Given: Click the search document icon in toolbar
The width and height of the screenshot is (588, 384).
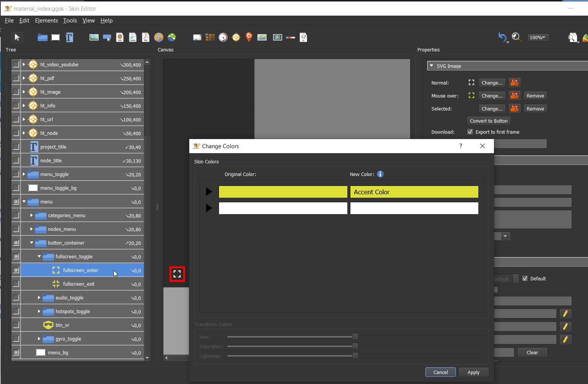Looking at the screenshot, I should (572, 37).
